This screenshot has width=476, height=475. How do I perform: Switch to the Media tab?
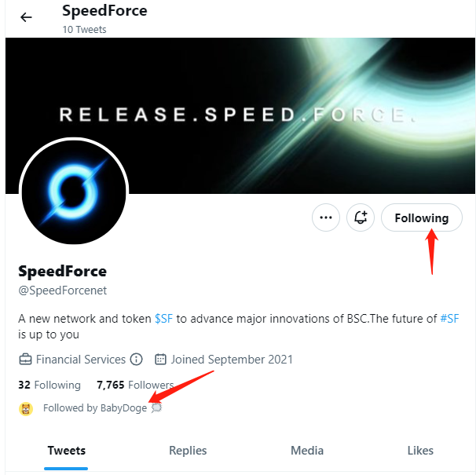click(306, 450)
